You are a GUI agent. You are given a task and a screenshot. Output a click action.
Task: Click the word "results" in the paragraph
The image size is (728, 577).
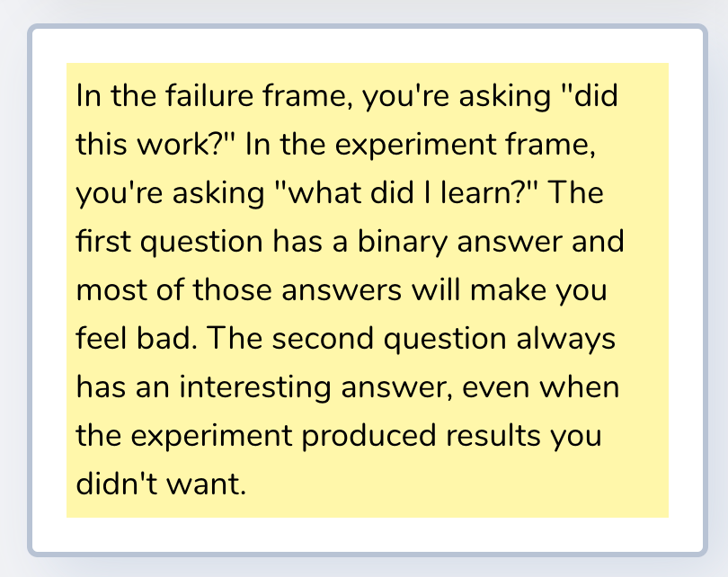click(x=493, y=435)
